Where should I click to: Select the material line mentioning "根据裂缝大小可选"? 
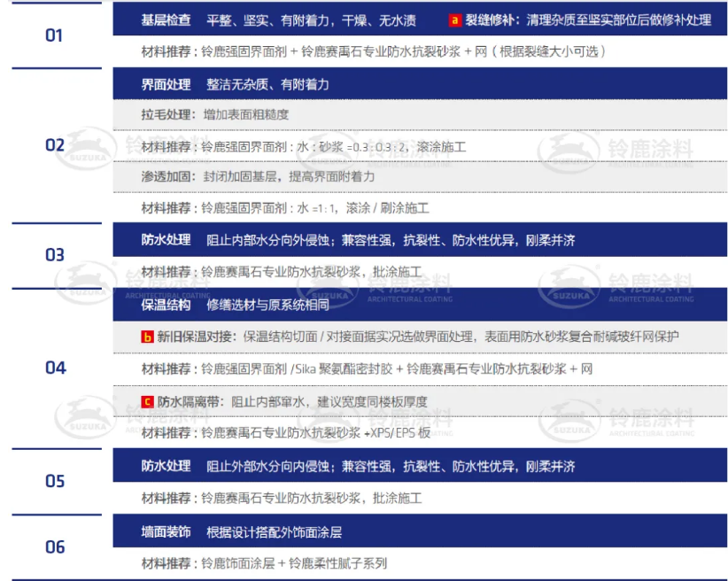coord(373,51)
